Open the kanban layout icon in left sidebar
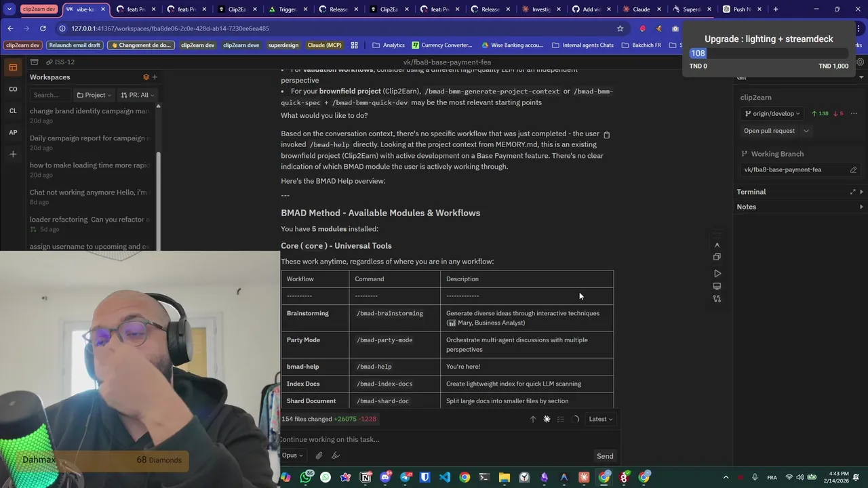Viewport: 868px width, 488px height. 12,67
